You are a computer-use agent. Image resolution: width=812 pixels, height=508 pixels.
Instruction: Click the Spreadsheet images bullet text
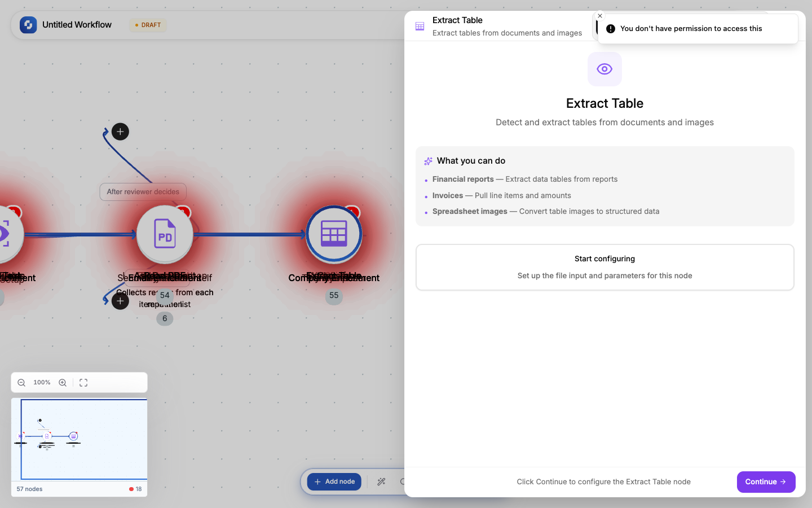tap(545, 211)
